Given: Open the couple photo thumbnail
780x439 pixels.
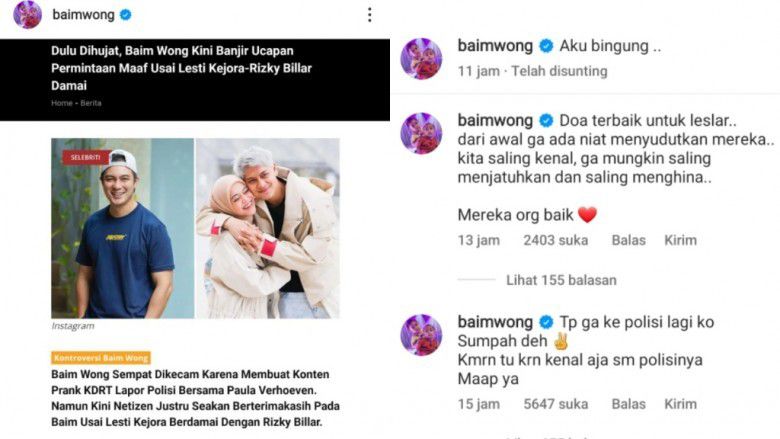Looking at the screenshot, I should point(268,228).
